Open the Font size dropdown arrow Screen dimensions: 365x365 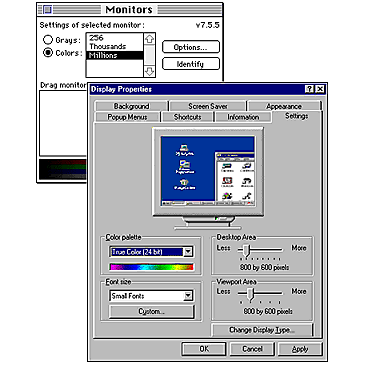pyautogui.click(x=188, y=296)
